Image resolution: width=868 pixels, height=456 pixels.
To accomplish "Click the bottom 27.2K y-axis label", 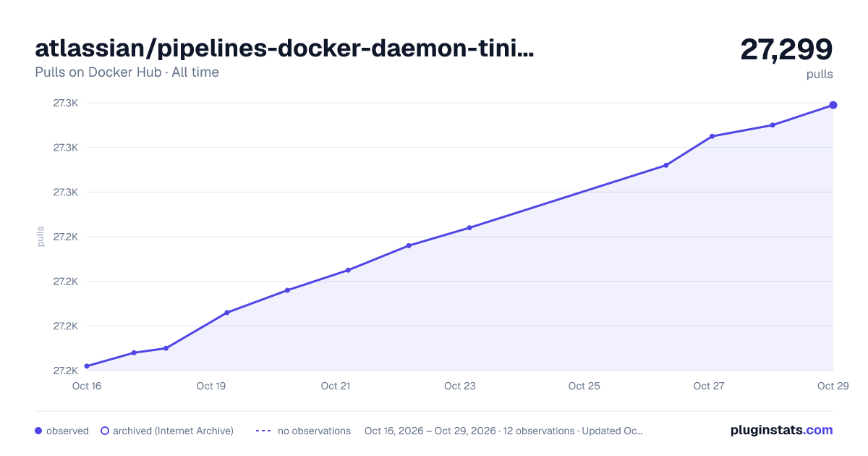I will (66, 371).
